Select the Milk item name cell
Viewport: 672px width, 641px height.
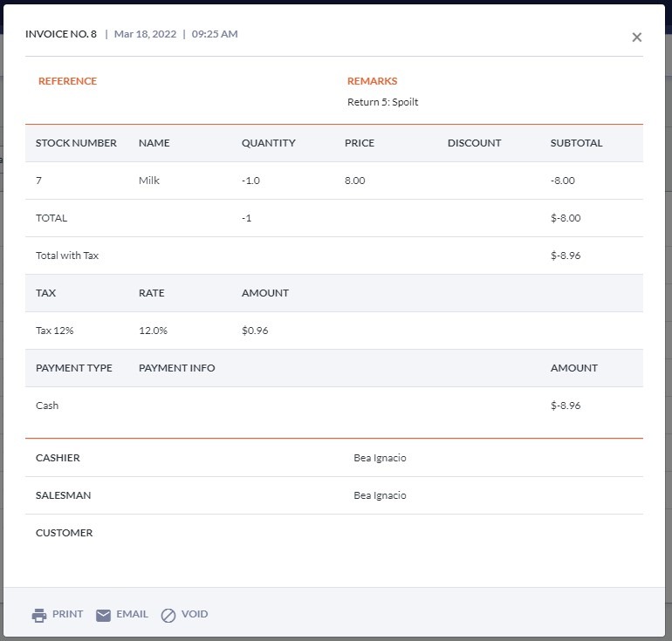tap(149, 181)
